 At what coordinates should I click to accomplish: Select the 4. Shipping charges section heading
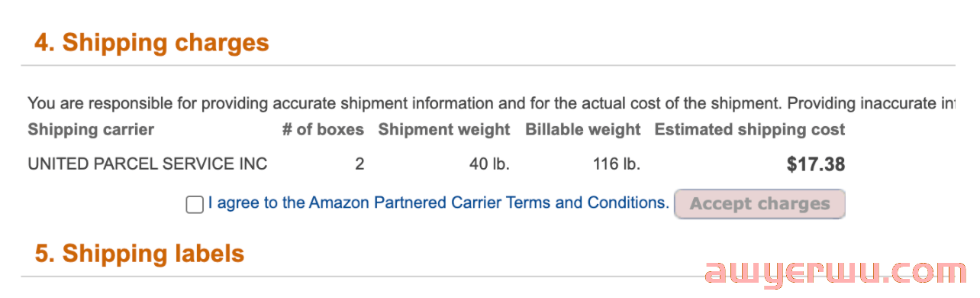151,43
